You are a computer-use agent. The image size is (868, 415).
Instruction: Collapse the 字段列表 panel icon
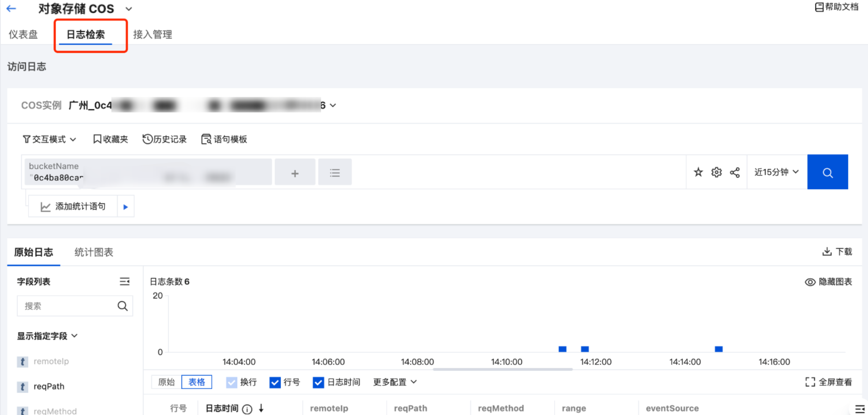tap(124, 281)
